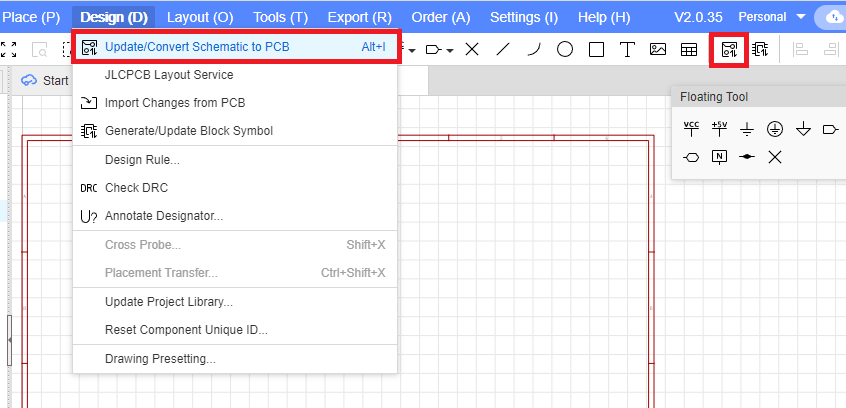Image resolution: width=846 pixels, height=408 pixels.
Task: Choose the Text tool in the toolbar
Action: point(627,49)
